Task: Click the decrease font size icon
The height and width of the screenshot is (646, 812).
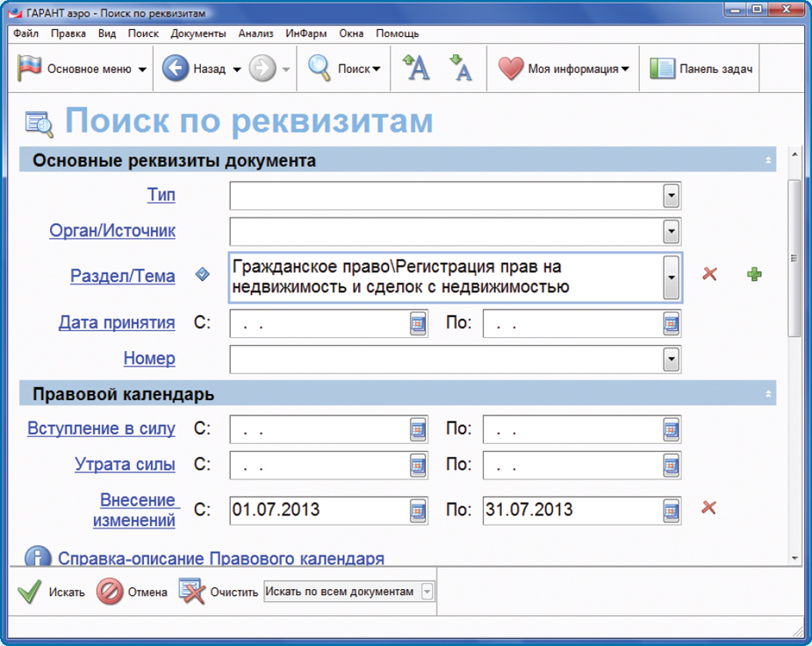Action: 460,68
